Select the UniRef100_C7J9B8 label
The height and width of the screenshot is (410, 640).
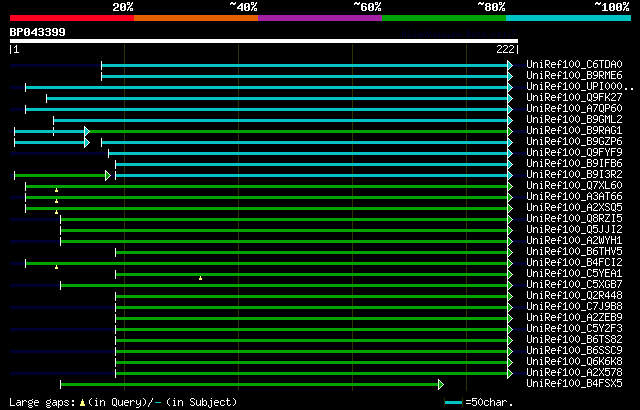[574, 307]
